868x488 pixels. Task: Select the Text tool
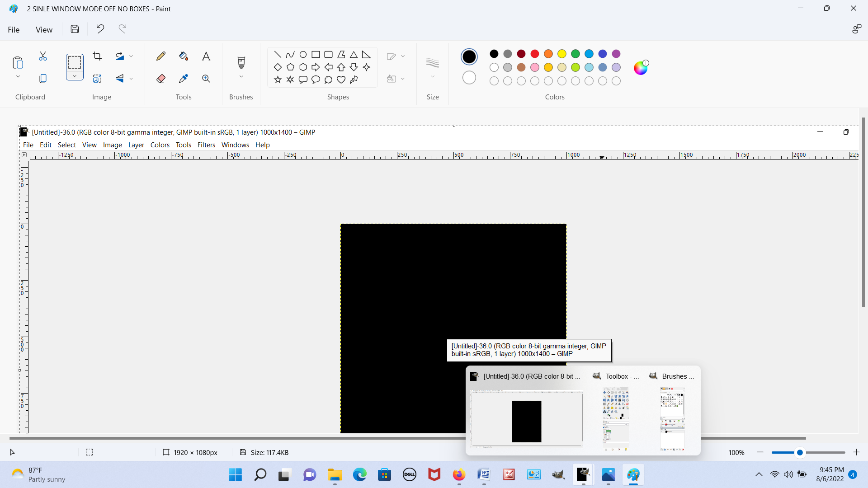[x=206, y=56]
